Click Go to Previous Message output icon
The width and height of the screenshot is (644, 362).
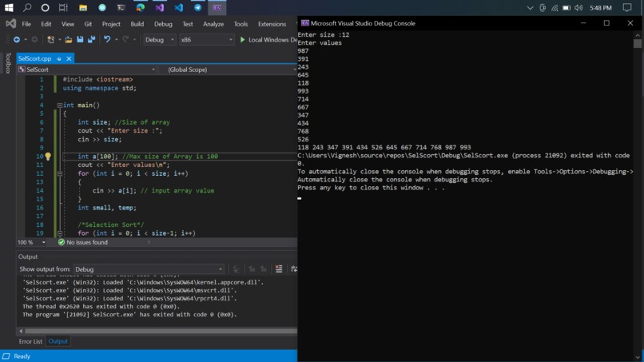tap(252, 269)
